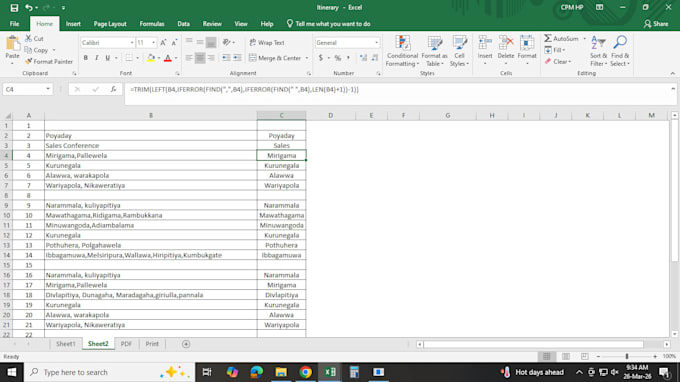
Task: Click the Percent Style icon
Action: pos(338,58)
